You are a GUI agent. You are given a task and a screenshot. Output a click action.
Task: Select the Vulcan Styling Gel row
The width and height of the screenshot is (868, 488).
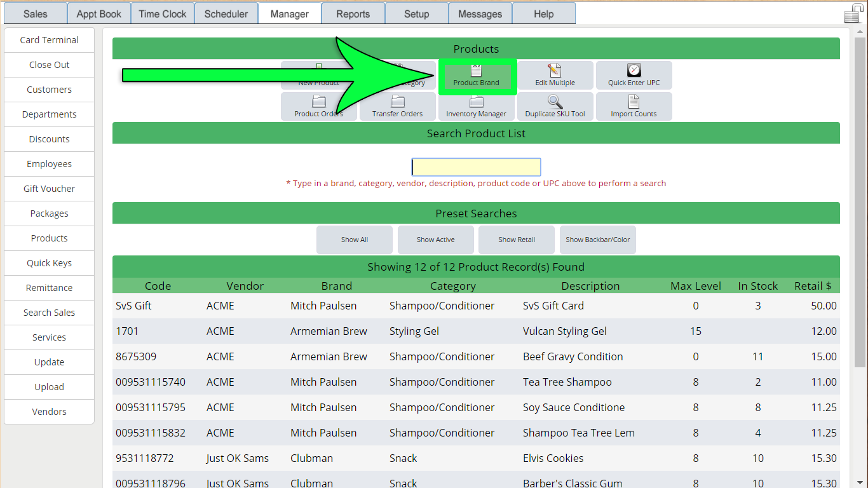(x=476, y=331)
